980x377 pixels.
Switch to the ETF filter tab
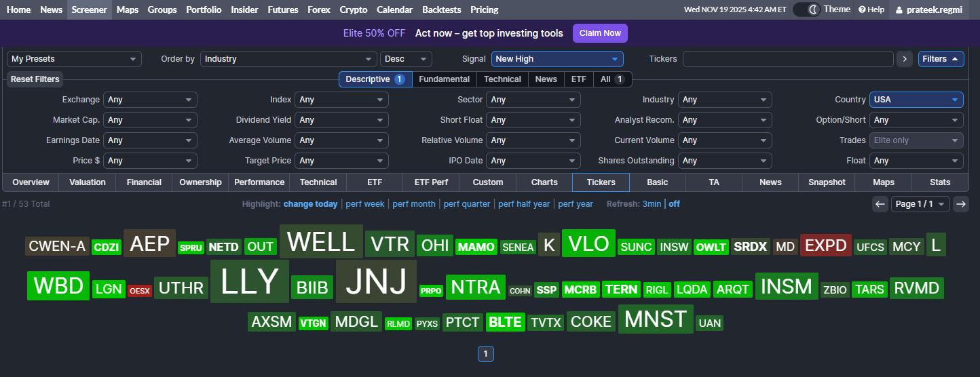[578, 79]
